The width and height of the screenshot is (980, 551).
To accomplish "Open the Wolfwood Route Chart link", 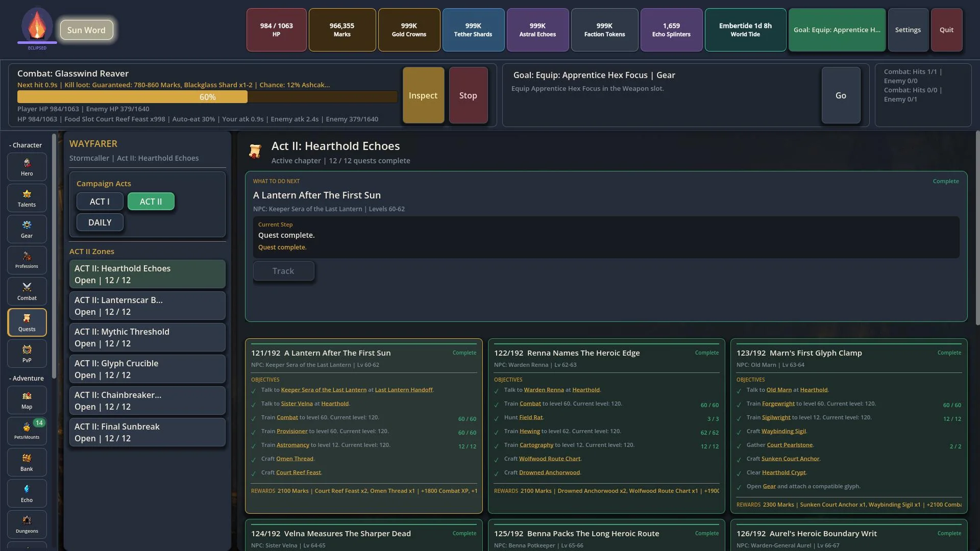I will pyautogui.click(x=550, y=459).
